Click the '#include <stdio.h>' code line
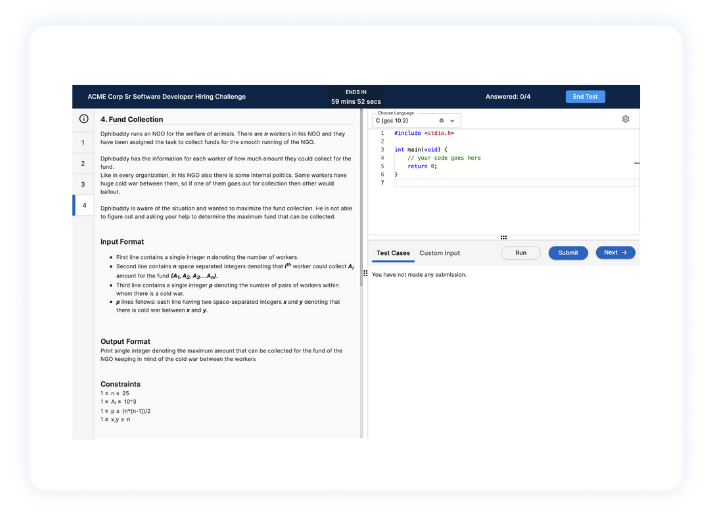This screenshot has width=712, height=513. click(424, 133)
